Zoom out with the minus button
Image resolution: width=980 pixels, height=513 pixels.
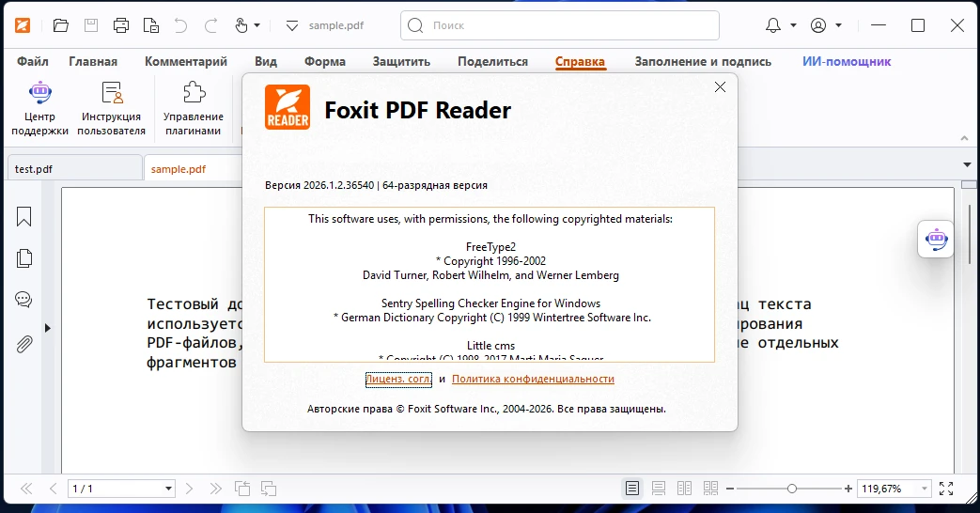coord(730,489)
